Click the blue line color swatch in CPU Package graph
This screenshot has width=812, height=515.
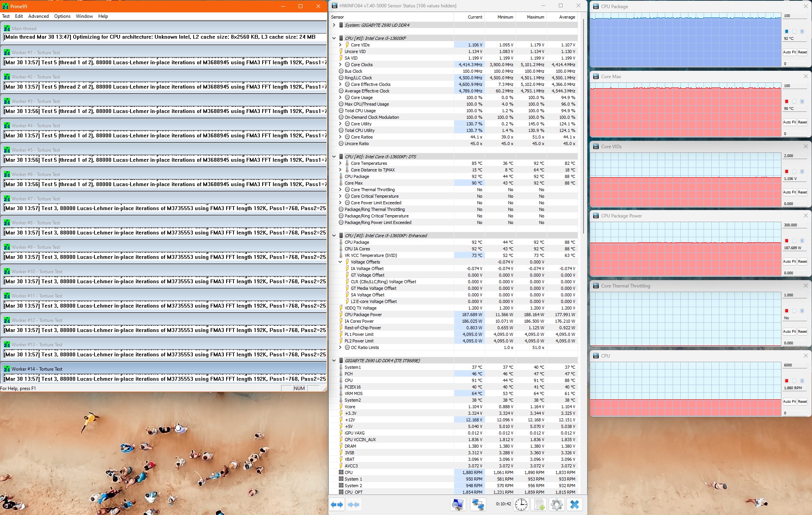pyautogui.click(x=786, y=31)
